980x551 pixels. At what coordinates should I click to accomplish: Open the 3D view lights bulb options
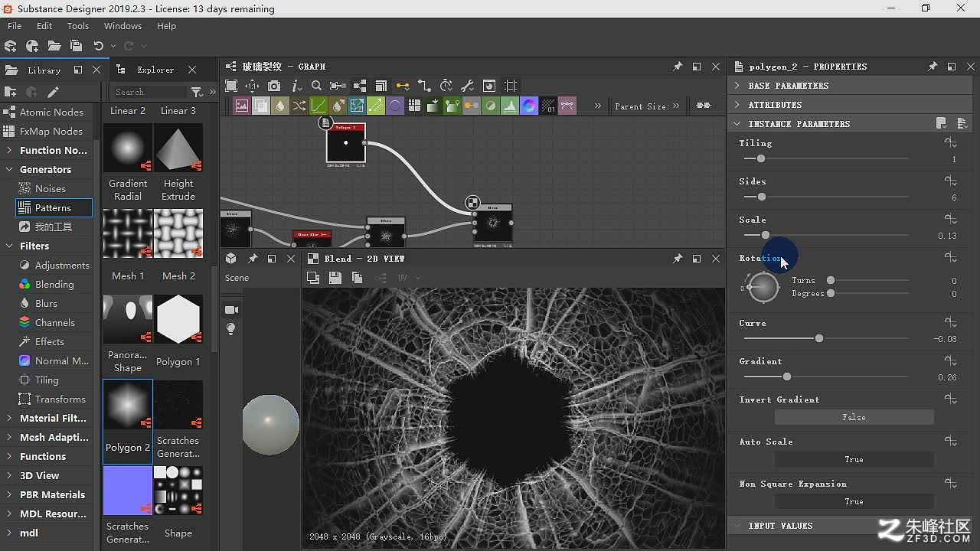[x=231, y=329]
